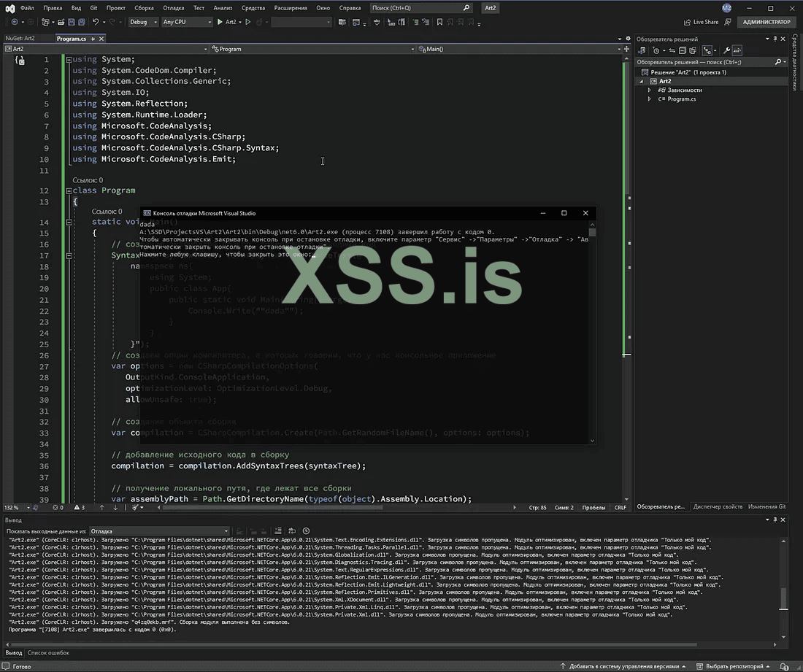803x672 pixels.
Task: Open the Main() member navigation dropdown
Action: [519, 49]
